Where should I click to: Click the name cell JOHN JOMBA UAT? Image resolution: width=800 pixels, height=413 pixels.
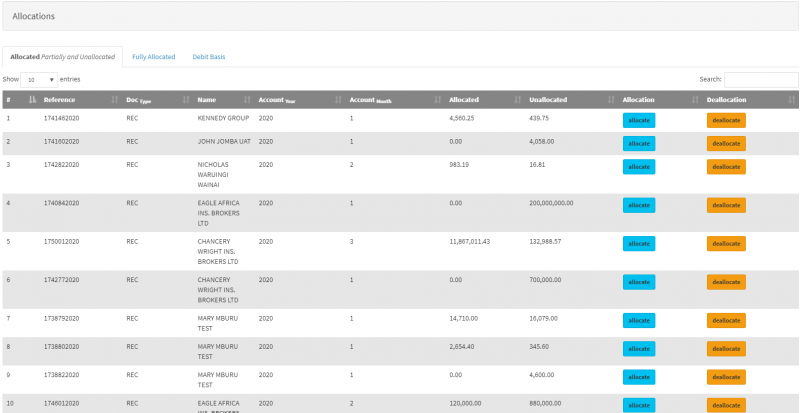pyautogui.click(x=224, y=141)
